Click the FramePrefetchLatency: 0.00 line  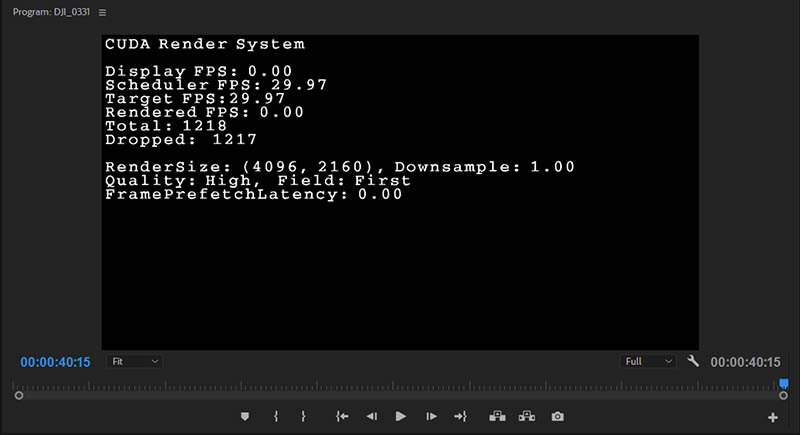coord(254,194)
